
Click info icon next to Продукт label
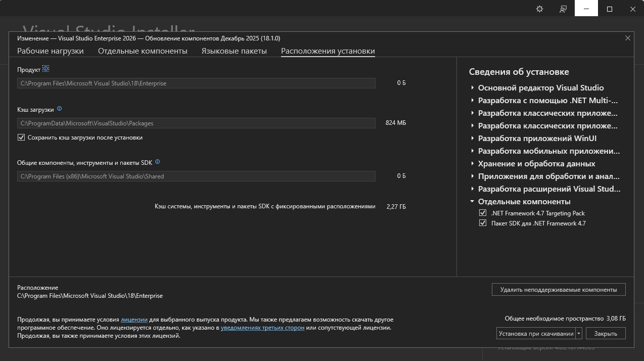point(46,69)
